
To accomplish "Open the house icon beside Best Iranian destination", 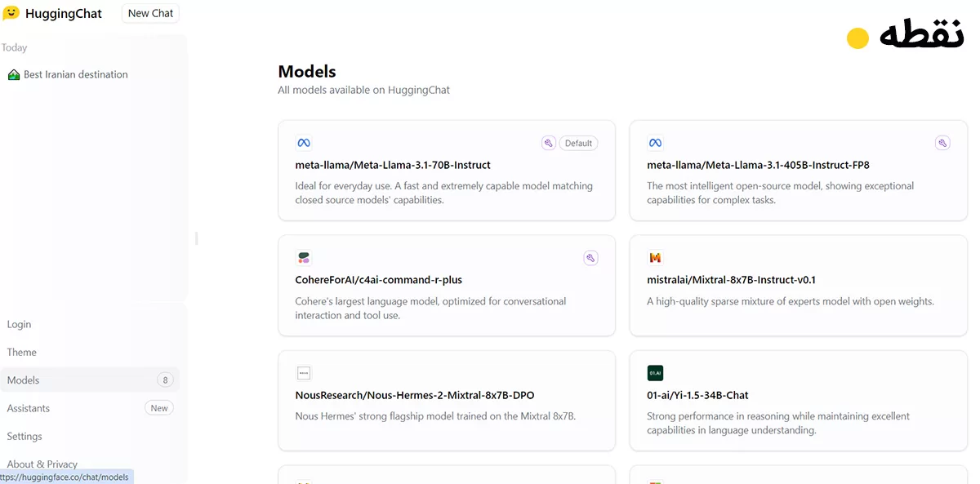I will (x=13, y=74).
